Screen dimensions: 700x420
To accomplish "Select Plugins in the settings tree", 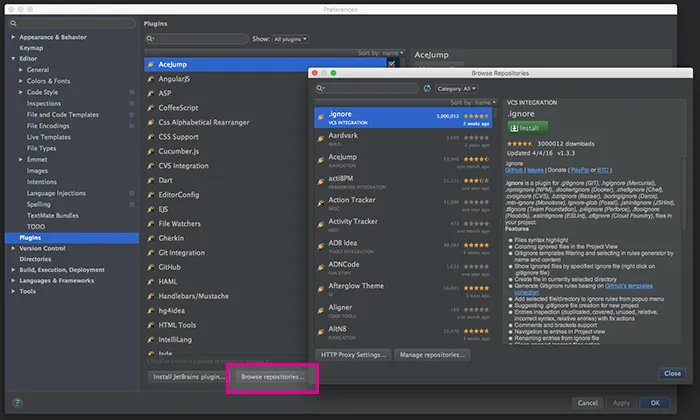I will coord(71,237).
